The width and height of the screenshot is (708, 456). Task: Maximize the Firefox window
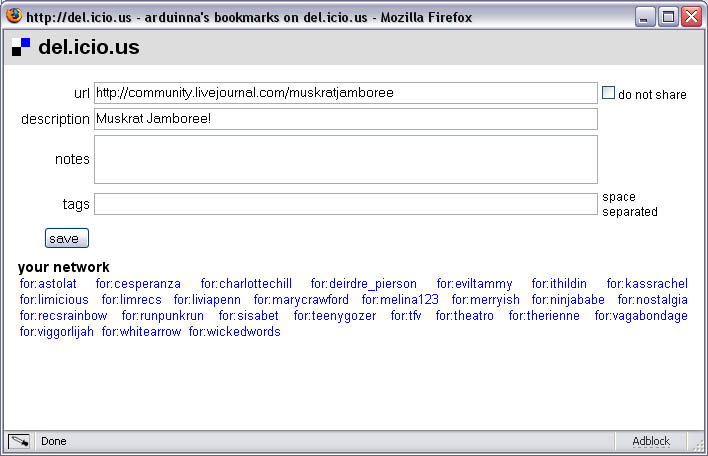[x=668, y=17]
